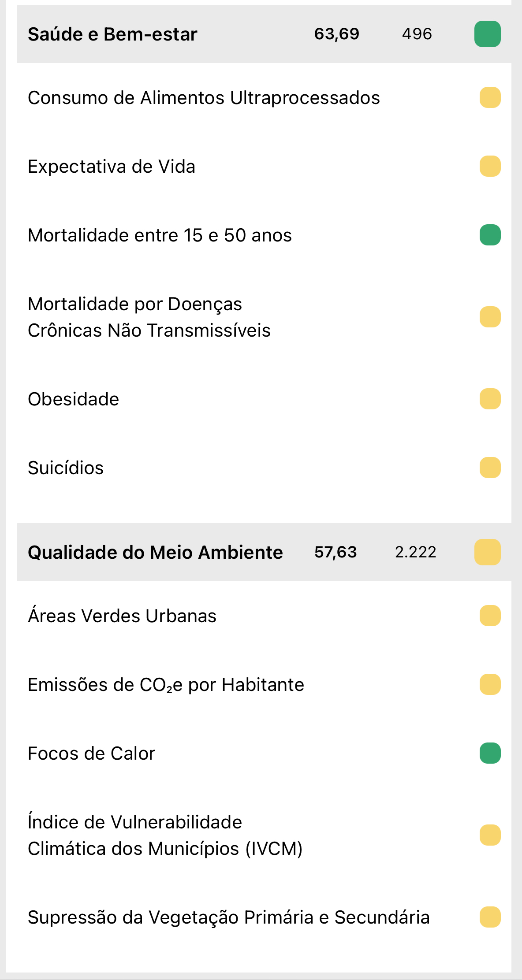The image size is (522, 980).
Task: Click the yellow indicator beside Consumo de Alimentos Ultraprocessados
Action: (490, 97)
